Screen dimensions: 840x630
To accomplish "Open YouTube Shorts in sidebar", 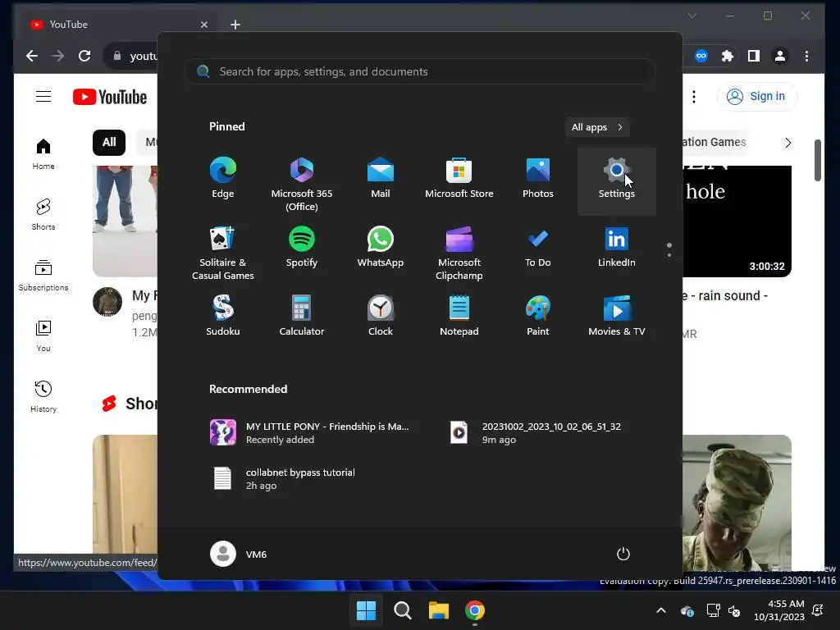I will [x=43, y=214].
